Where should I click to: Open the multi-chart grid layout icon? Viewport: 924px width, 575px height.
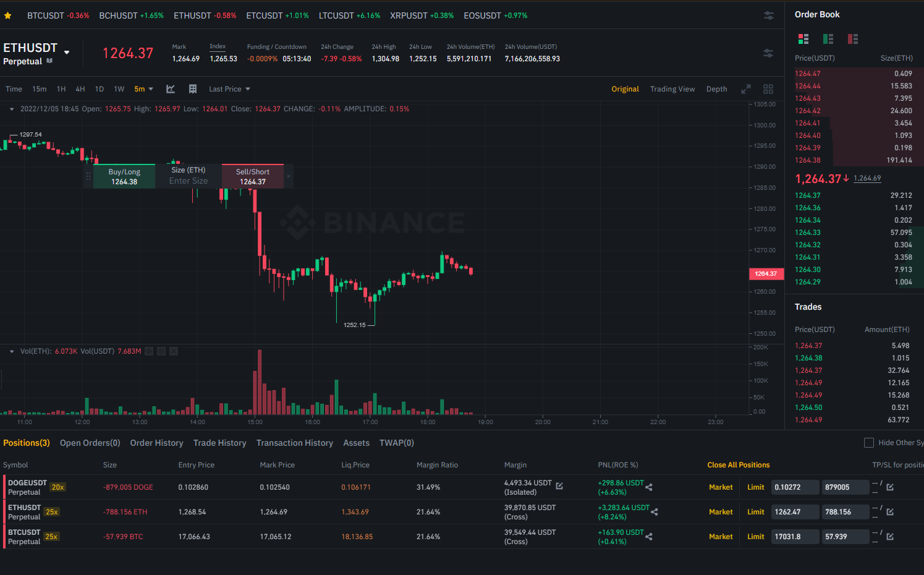[x=768, y=89]
